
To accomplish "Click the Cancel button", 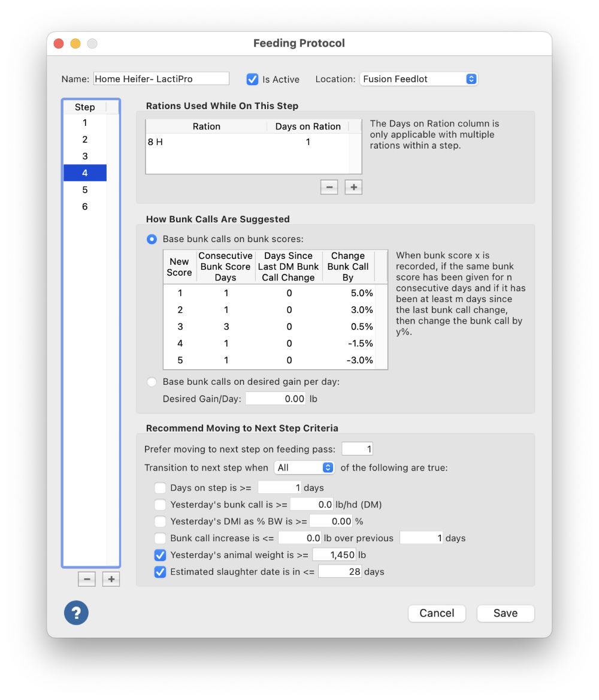I will (x=437, y=613).
